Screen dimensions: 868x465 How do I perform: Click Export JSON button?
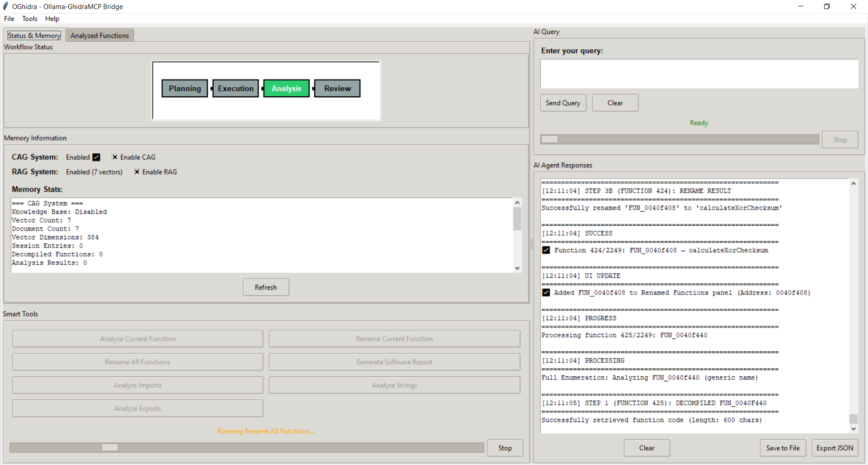[x=835, y=448]
